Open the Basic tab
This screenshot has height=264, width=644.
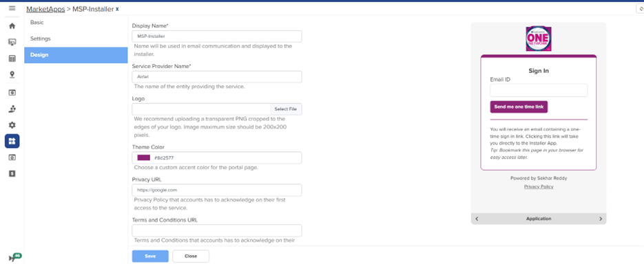tap(76, 23)
